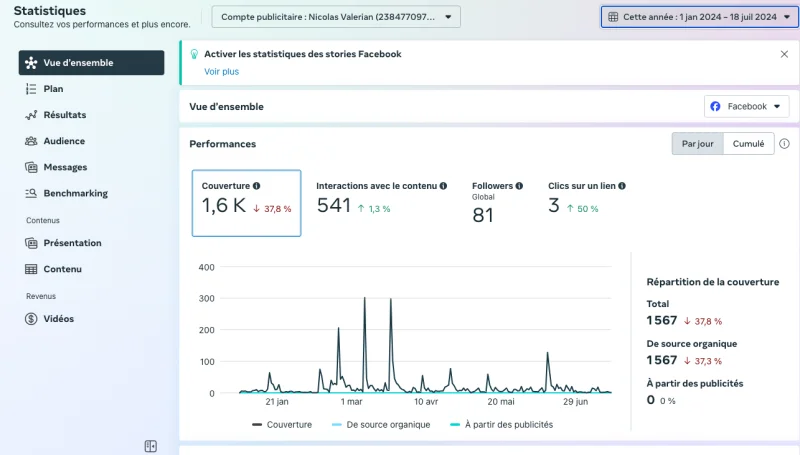Toggle the Couverture legend series
The image size is (800, 455).
coord(282,424)
